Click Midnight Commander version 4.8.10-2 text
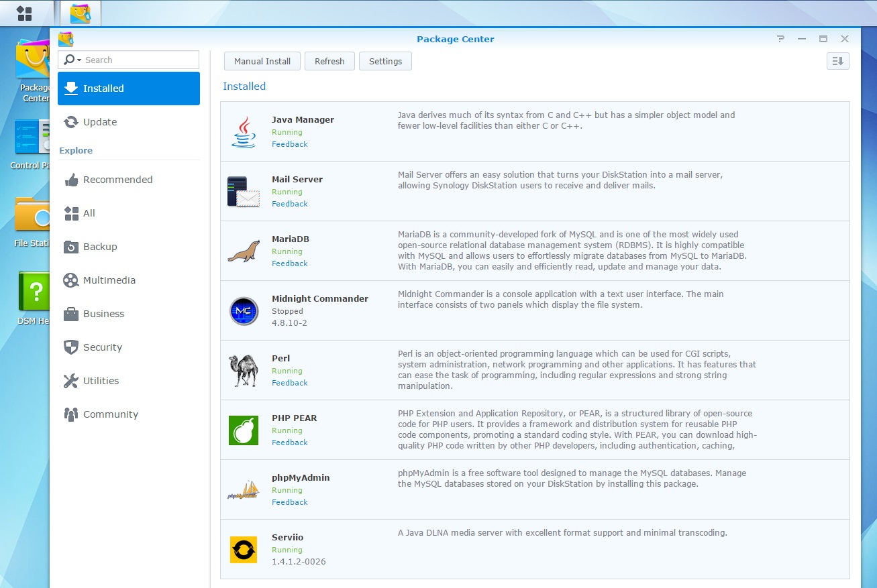Image resolution: width=877 pixels, height=588 pixels. click(289, 323)
